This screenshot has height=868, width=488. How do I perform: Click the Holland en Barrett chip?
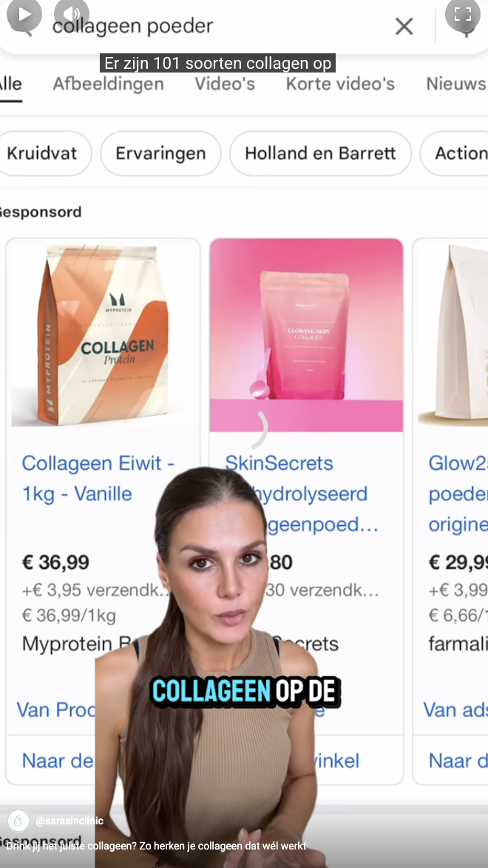320,153
